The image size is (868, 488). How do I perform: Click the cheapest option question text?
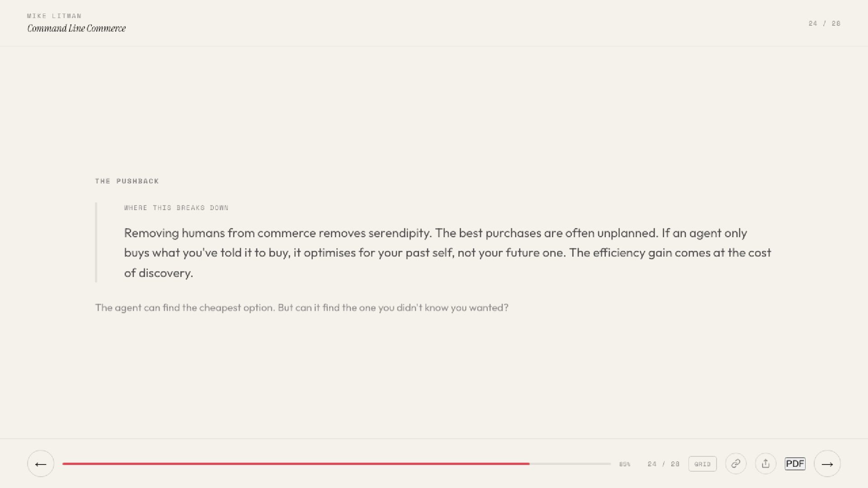(x=302, y=308)
